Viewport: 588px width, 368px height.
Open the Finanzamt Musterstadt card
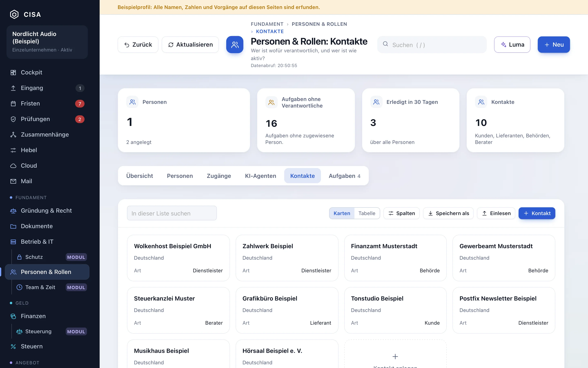[395, 258]
